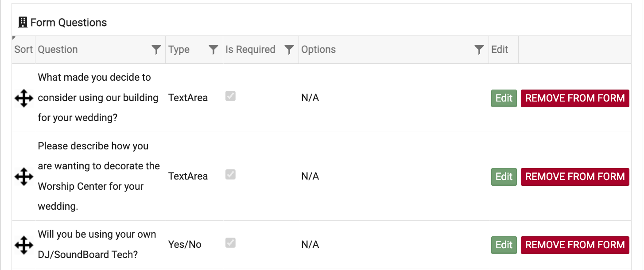Grab move handle for Worship Center question
The image size is (644, 270).
[x=24, y=176]
